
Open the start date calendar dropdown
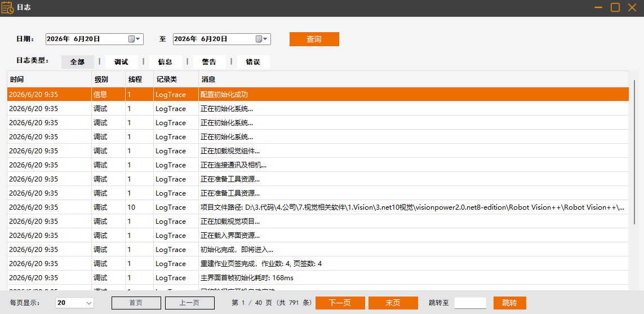tap(134, 39)
